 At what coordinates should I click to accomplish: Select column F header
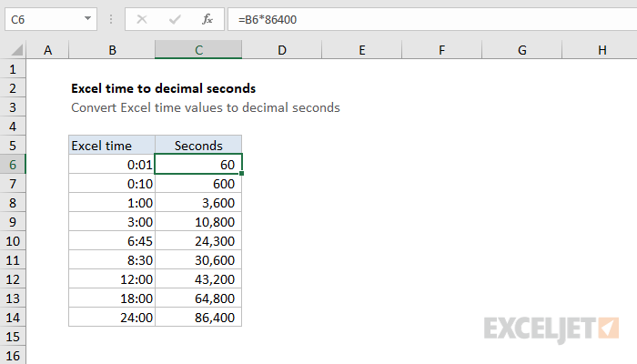[x=441, y=50]
